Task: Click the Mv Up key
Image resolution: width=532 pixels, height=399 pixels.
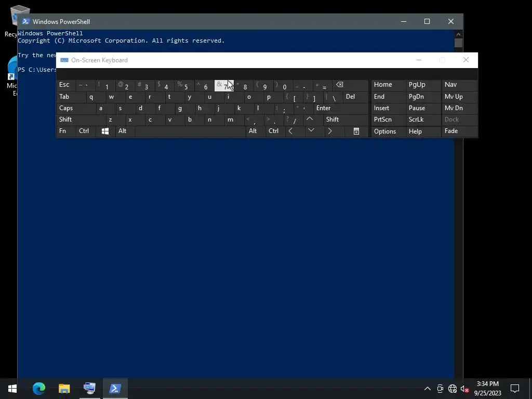Action: [459, 97]
